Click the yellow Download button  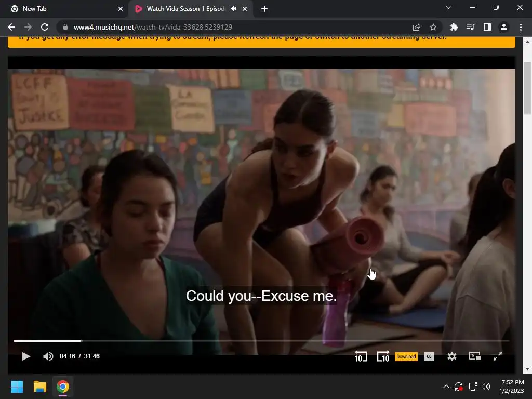coord(406,356)
